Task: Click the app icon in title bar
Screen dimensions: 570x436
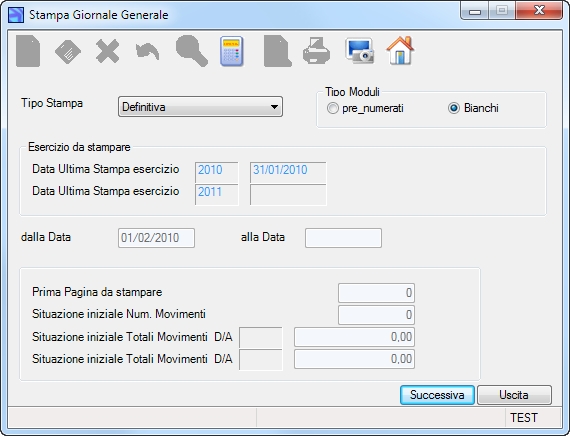Action: (x=16, y=15)
